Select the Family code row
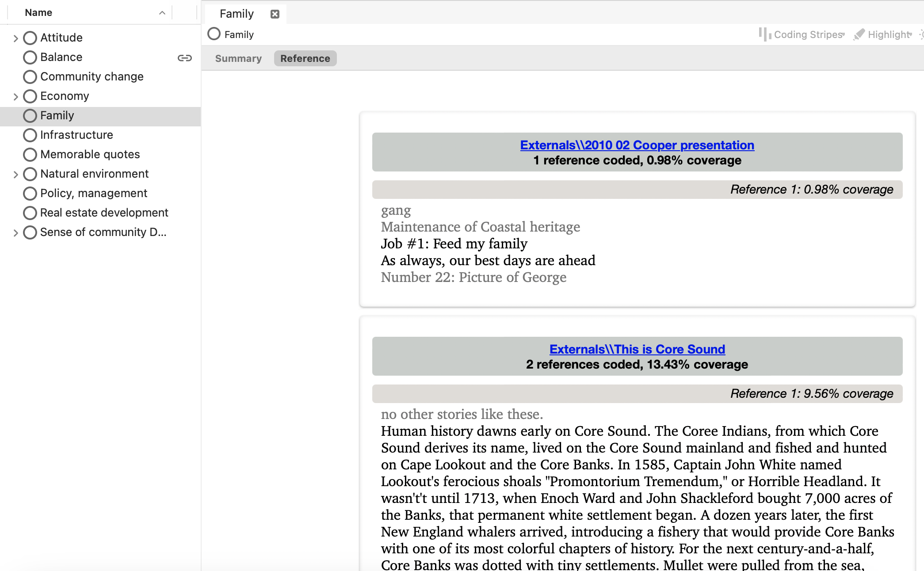 click(101, 116)
